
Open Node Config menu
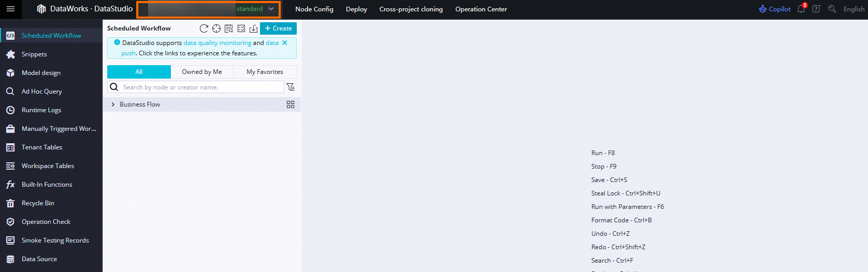tap(314, 9)
